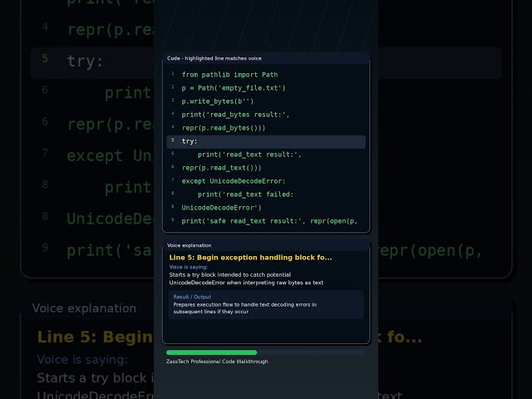Select "print('read_bytes result:'," in center panel
The width and height of the screenshot is (532, 399).
(235, 115)
